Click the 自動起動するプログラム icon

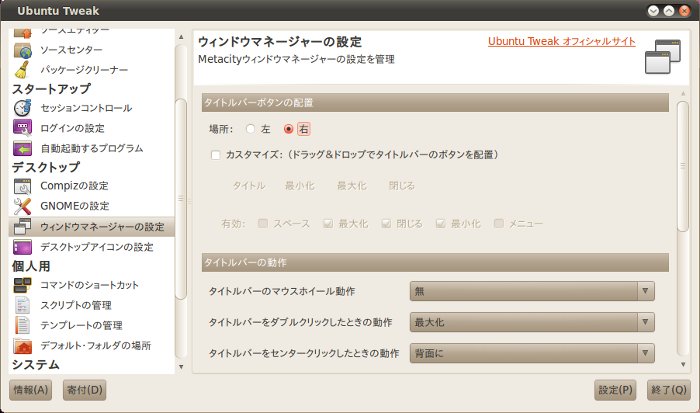[x=23, y=148]
